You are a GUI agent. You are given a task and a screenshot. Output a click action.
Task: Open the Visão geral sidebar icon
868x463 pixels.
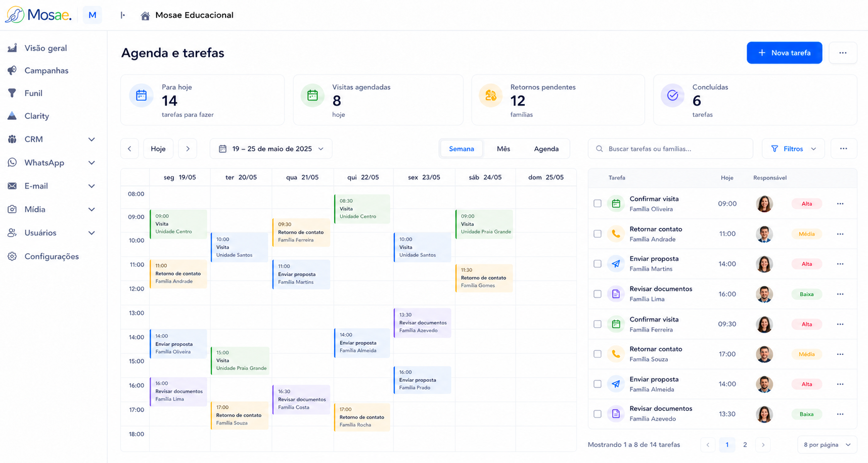pyautogui.click(x=12, y=48)
